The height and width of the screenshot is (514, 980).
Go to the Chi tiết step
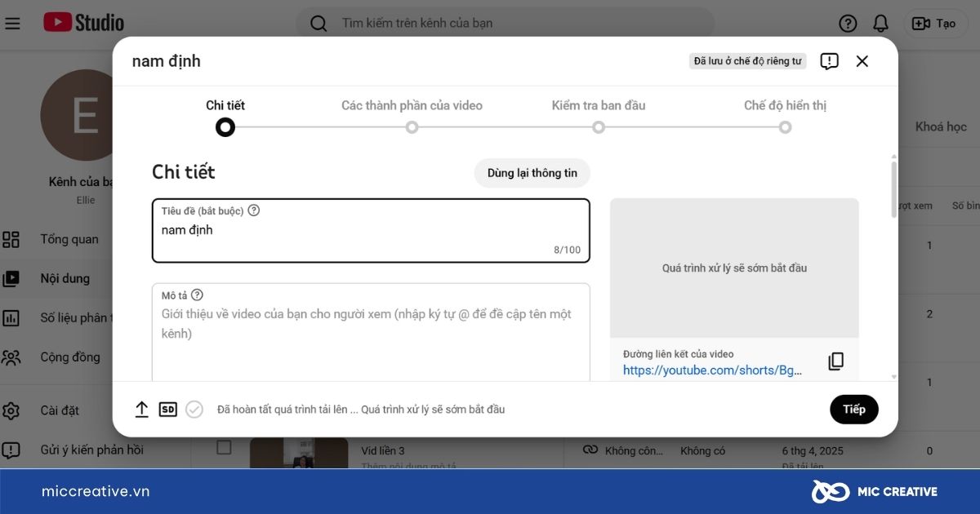[x=225, y=116]
